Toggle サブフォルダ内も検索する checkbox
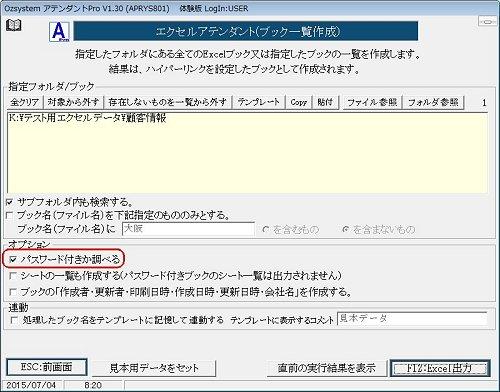This screenshot has width=500, height=392. [10, 202]
